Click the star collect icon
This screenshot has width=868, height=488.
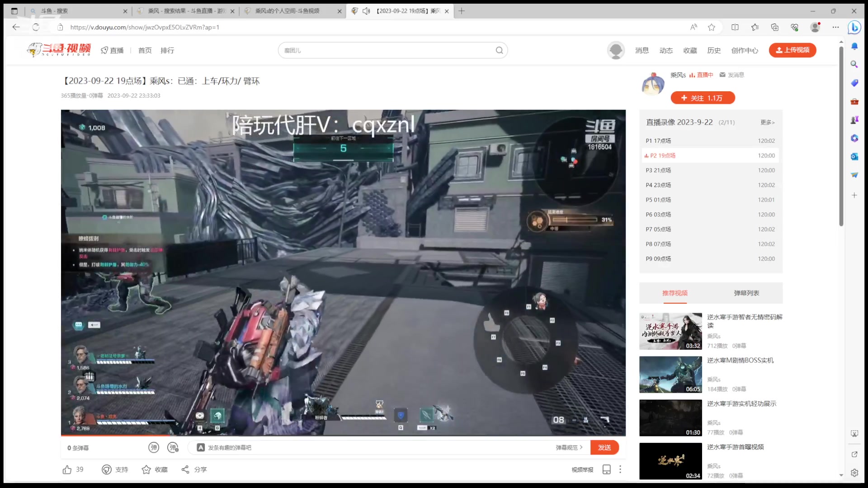point(146,469)
